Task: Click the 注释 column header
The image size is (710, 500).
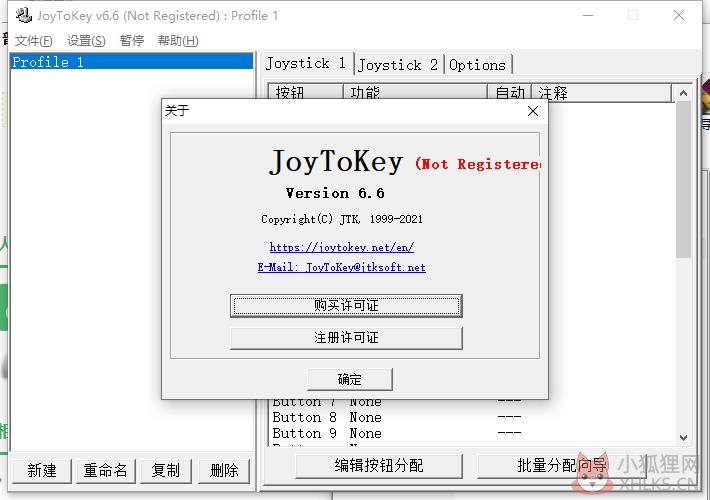Action: coord(601,92)
